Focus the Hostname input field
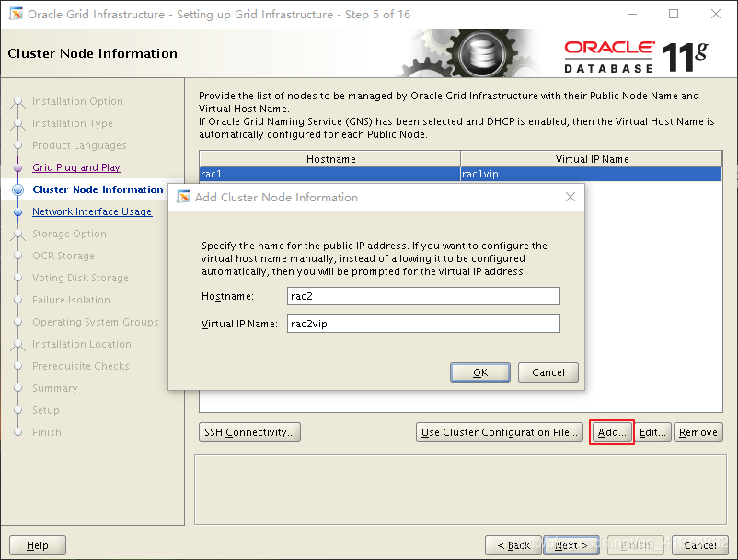Image resolution: width=738 pixels, height=560 pixels. click(x=423, y=296)
